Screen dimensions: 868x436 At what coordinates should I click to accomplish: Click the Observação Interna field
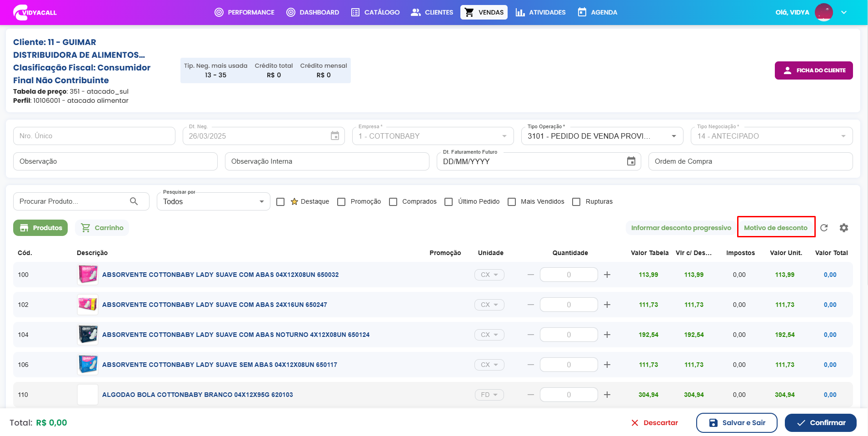click(x=327, y=161)
